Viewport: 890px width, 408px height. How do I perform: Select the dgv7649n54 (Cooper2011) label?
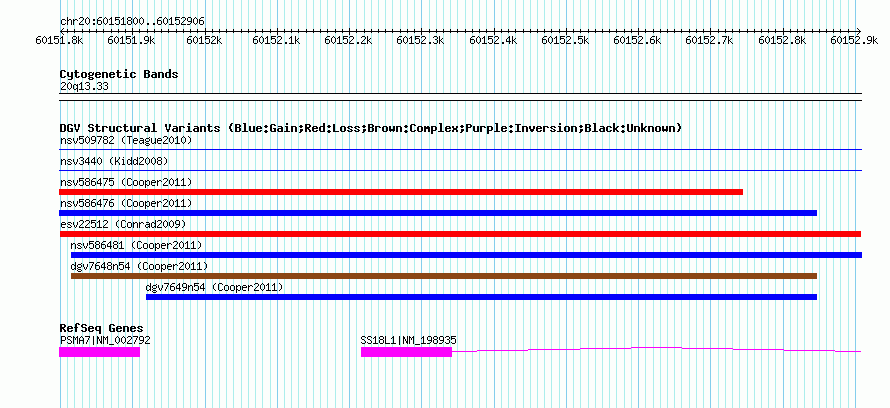(x=215, y=287)
